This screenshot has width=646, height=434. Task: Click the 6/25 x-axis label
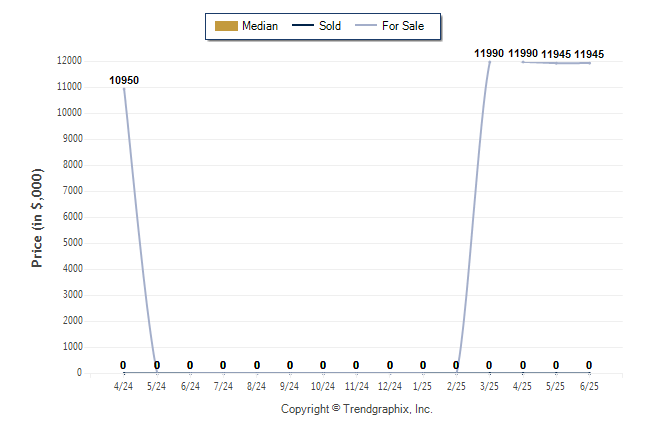pyautogui.click(x=589, y=386)
